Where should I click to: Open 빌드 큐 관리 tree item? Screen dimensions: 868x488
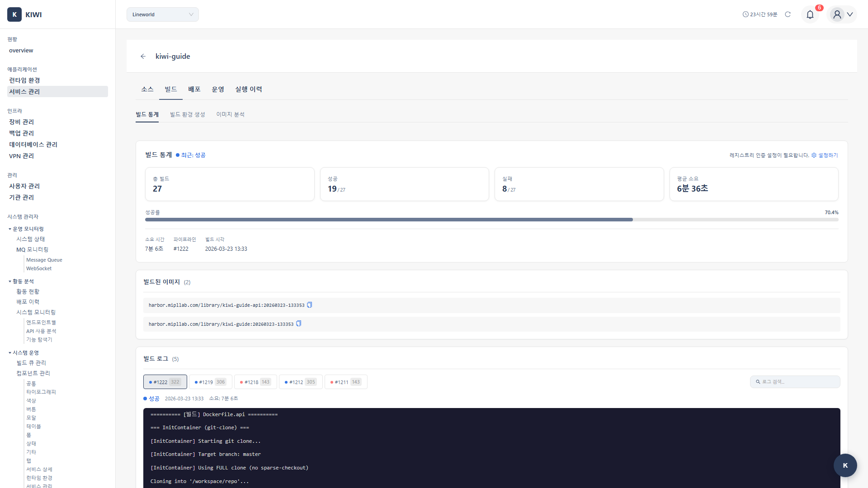tap(31, 363)
